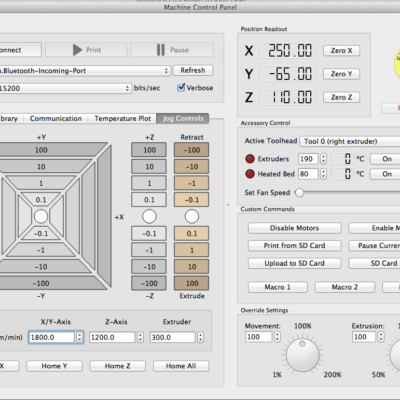Jog -Z by 100
This screenshot has height=400, width=400.
[149, 283]
